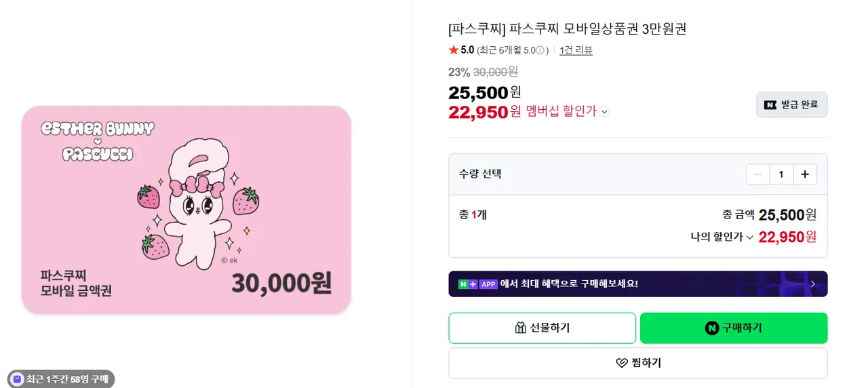Click the 파스쿠찌 모바일상품권 3만원권 product title
The image size is (868, 388).
tap(567, 29)
